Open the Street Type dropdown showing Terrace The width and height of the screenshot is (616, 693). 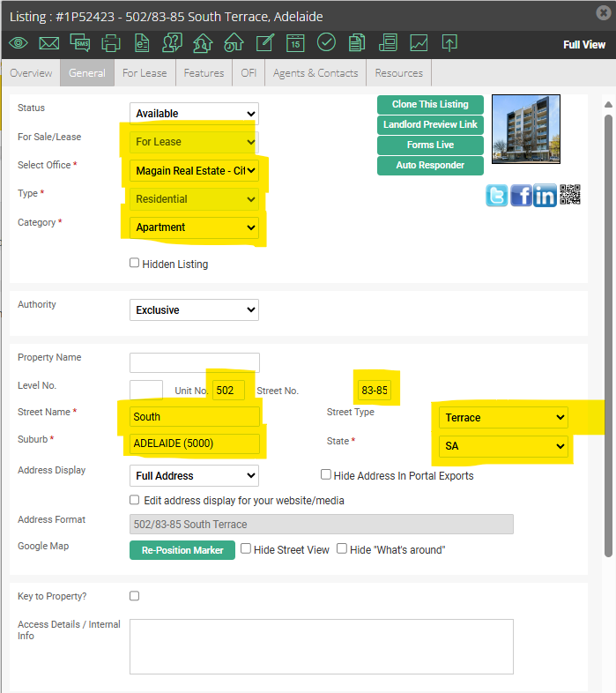tap(504, 417)
